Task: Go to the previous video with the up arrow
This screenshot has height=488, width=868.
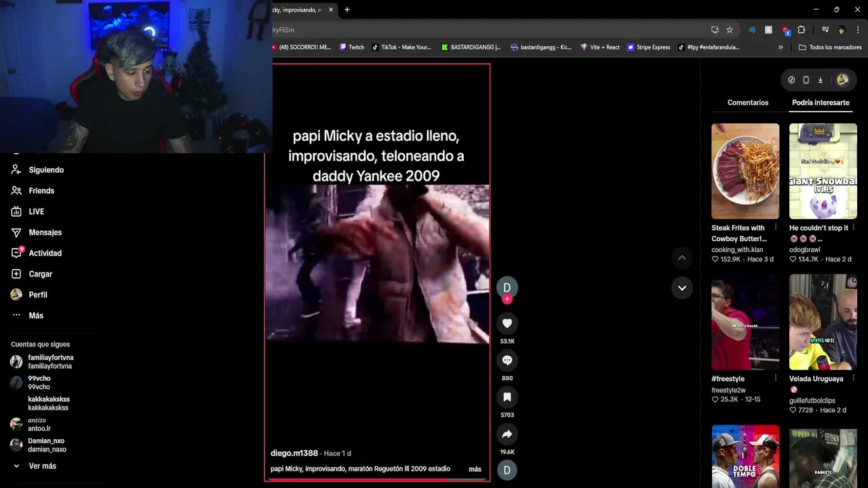Action: point(682,258)
